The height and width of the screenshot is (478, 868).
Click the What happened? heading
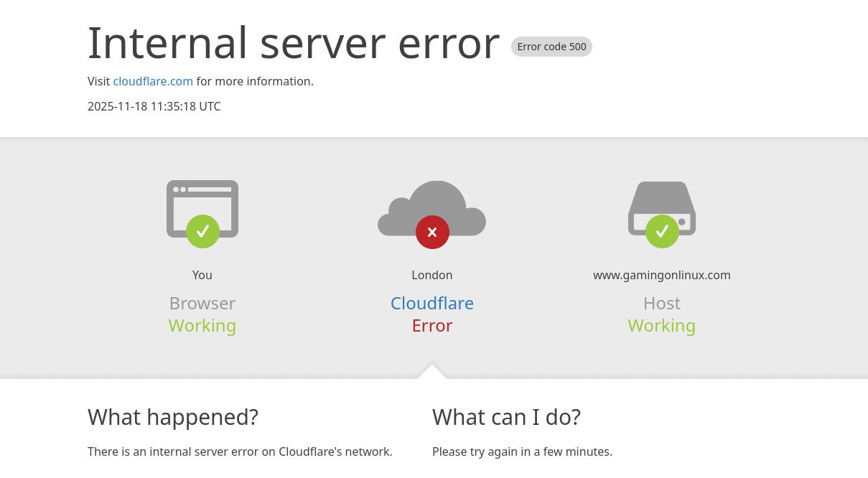(x=173, y=417)
